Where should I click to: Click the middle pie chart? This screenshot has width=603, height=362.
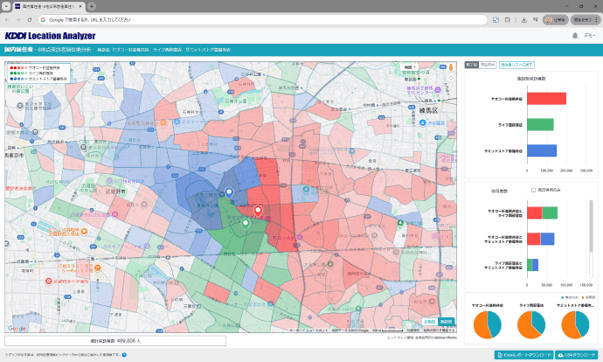coord(531,325)
